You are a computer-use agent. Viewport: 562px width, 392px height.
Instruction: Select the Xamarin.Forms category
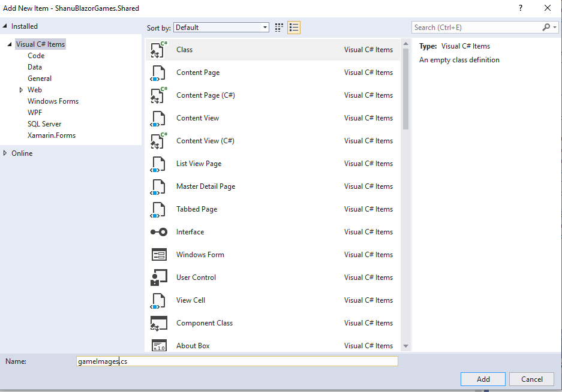pos(52,135)
